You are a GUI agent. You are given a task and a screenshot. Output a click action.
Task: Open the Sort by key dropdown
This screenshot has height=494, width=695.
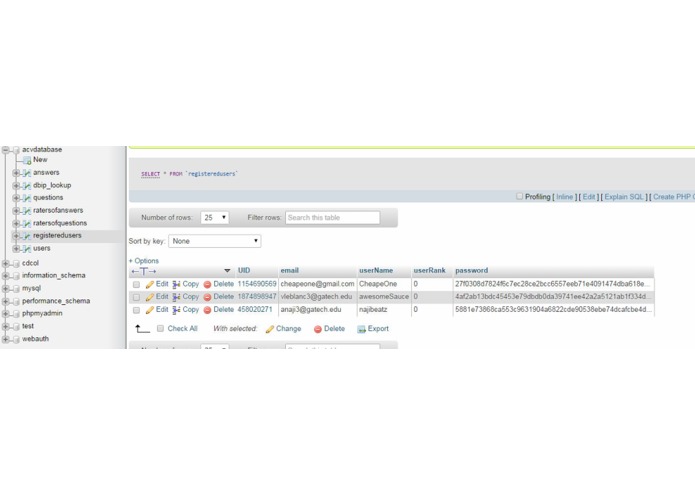[215, 241]
